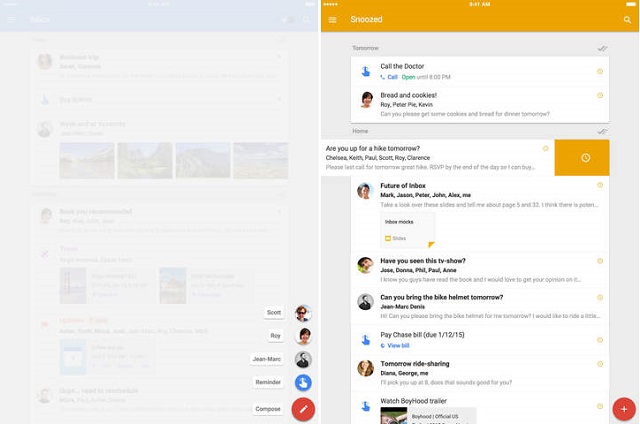Tap Roy's avatar in the speed dial
Image resolution: width=640 pixels, height=424 pixels.
point(303,336)
